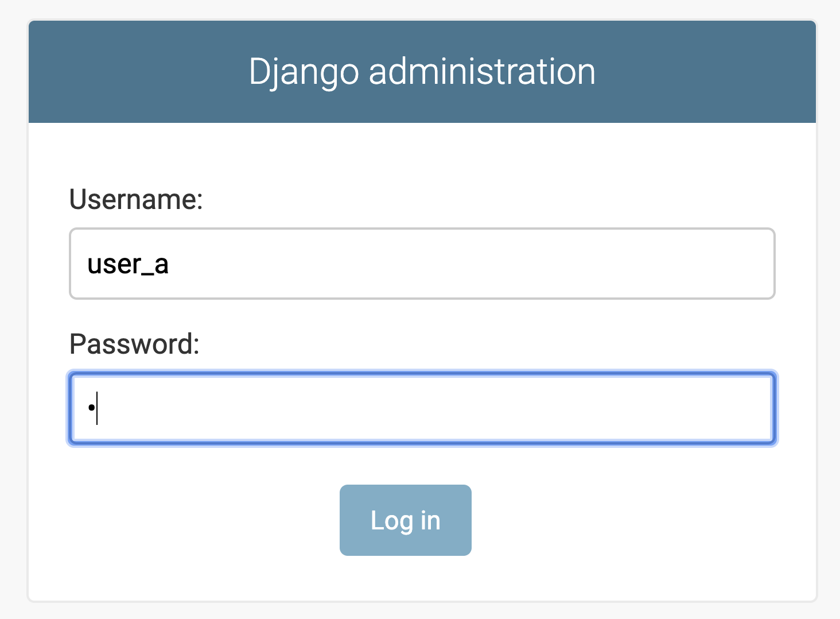Click the white login form card
Image resolution: width=840 pixels, height=619 pixels.
tap(422, 574)
